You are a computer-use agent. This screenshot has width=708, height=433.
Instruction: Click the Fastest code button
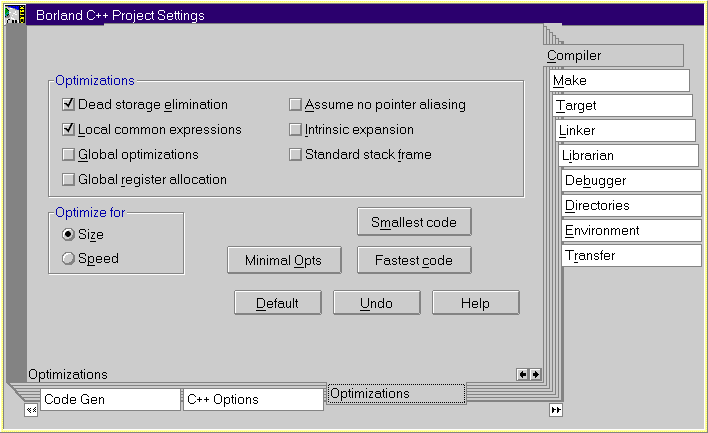click(x=414, y=260)
